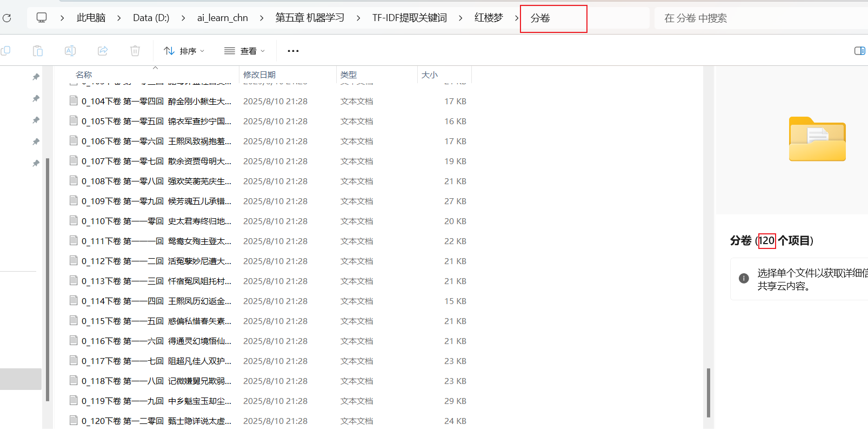The width and height of the screenshot is (868, 438).
Task: Click file icon of 0_118下卷 第一一八回
Action: click(74, 380)
